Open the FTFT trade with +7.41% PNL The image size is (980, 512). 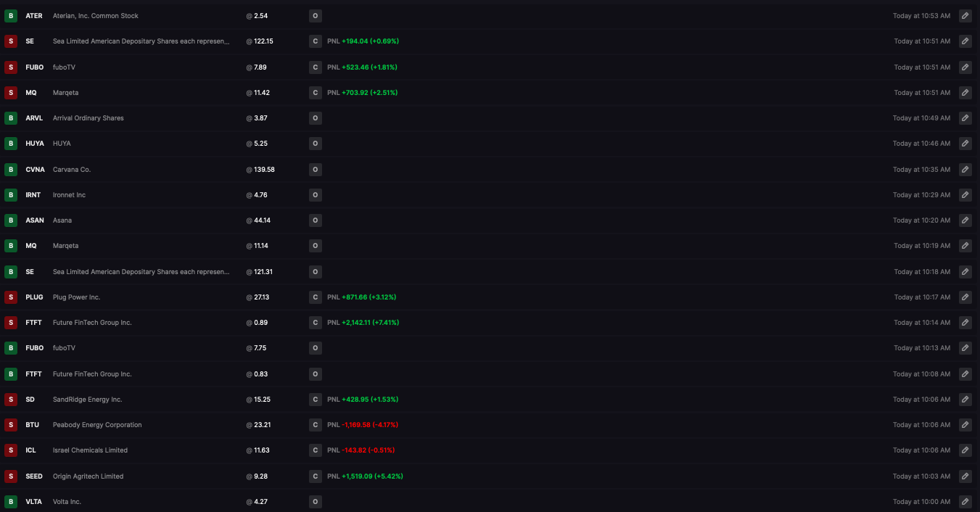click(490, 322)
